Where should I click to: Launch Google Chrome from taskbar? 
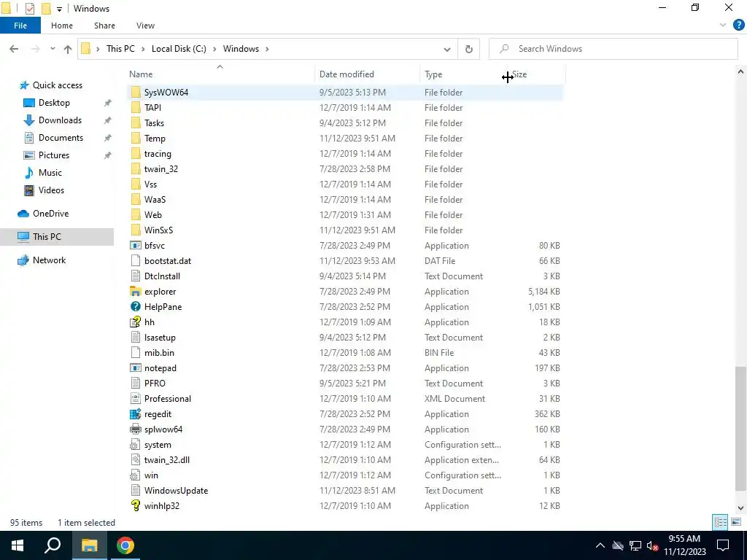click(125, 545)
